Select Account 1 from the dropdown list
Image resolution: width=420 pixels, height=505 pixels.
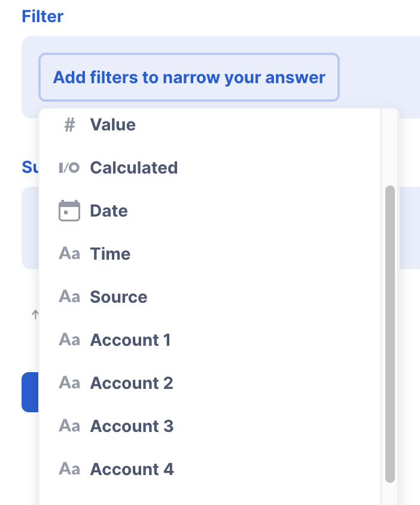click(210, 340)
